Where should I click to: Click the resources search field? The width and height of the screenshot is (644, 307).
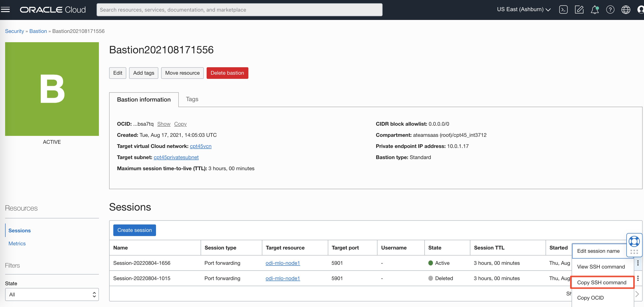coord(240,10)
